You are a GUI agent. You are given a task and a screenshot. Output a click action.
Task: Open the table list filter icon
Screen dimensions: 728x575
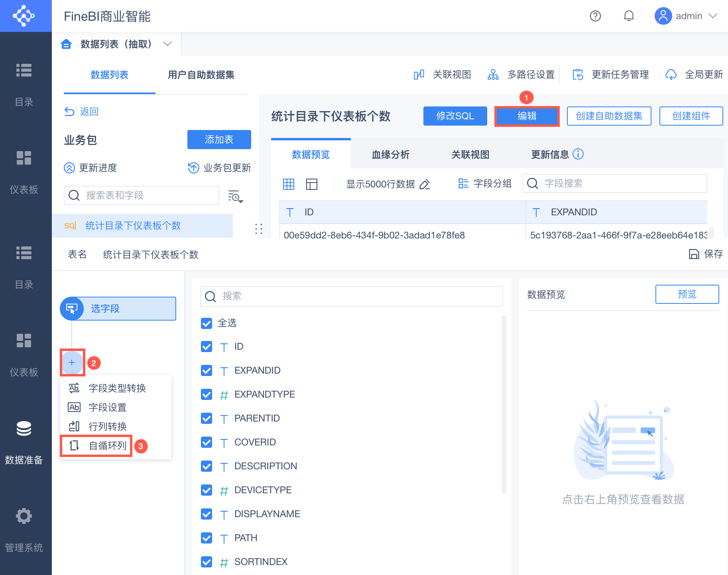pyautogui.click(x=235, y=196)
